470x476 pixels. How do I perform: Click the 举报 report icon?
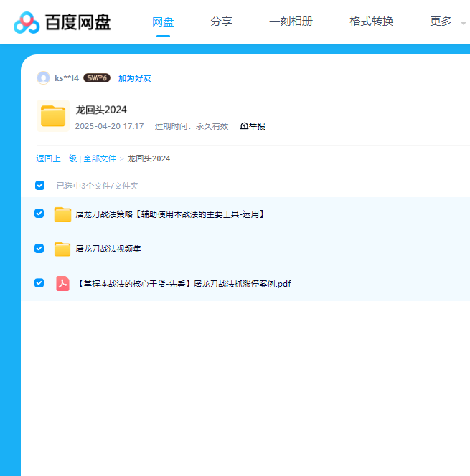pyautogui.click(x=245, y=126)
